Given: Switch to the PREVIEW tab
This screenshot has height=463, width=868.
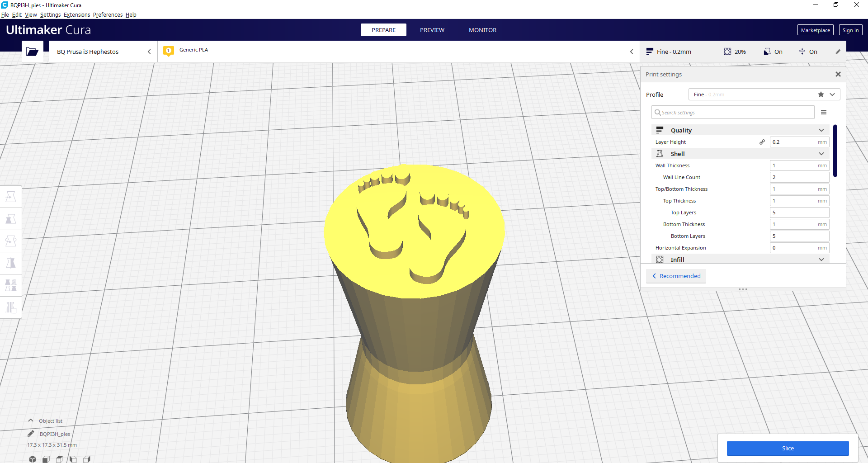Looking at the screenshot, I should coord(432,30).
